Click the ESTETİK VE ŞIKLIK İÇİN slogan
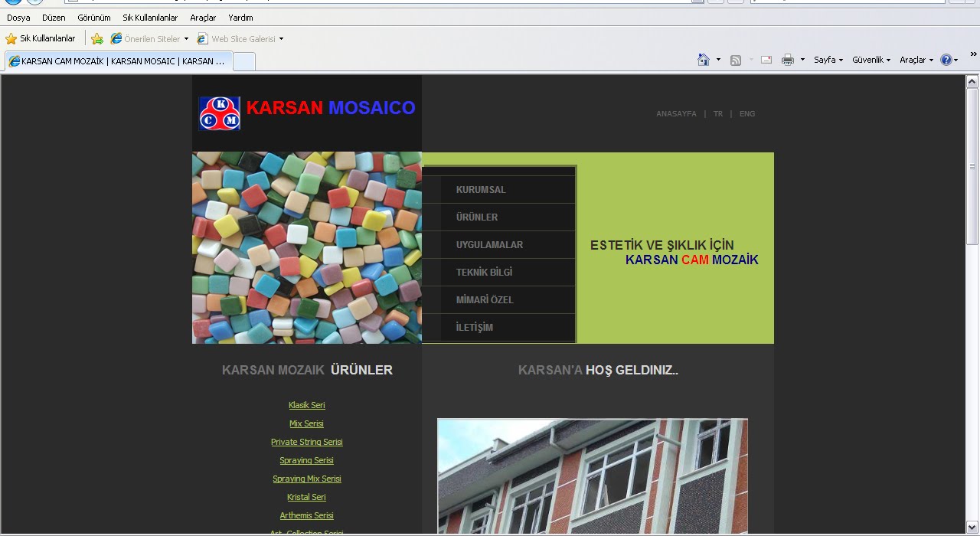The width and height of the screenshot is (980, 536). pos(662,246)
